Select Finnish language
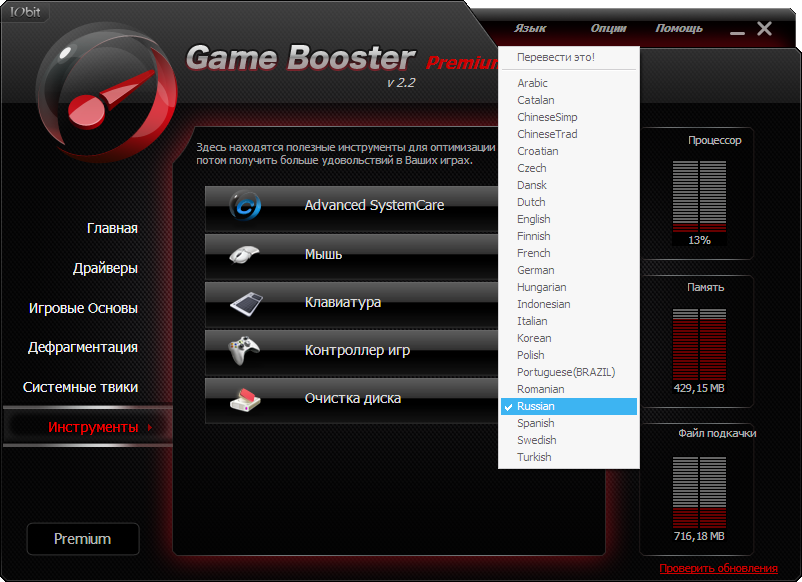802x582 pixels. click(569, 236)
